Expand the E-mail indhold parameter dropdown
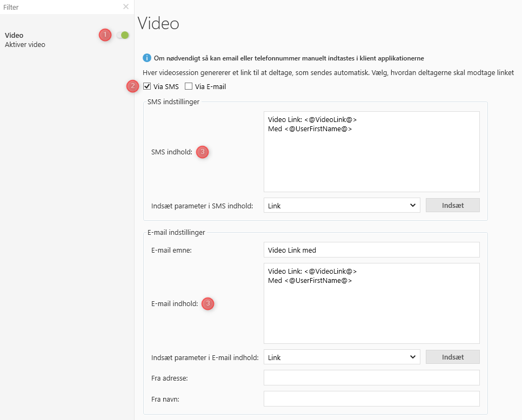This screenshot has width=522, height=420. pos(342,357)
